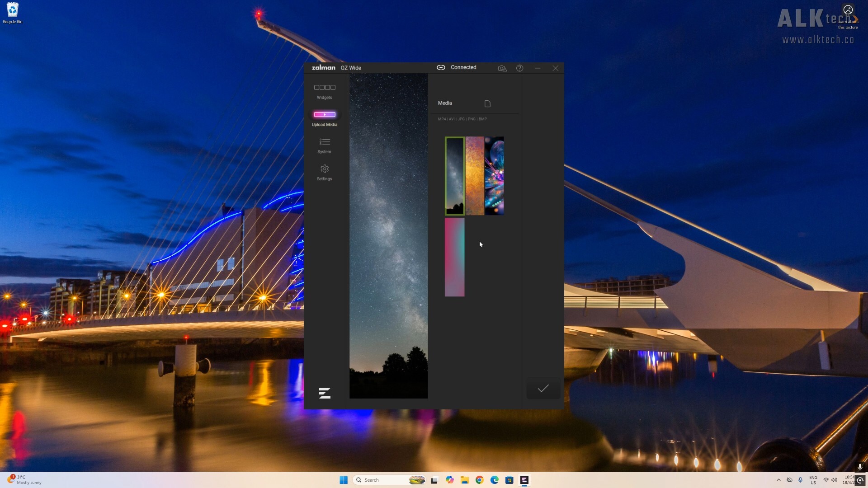
Task: Click the add media file icon
Action: pyautogui.click(x=487, y=103)
